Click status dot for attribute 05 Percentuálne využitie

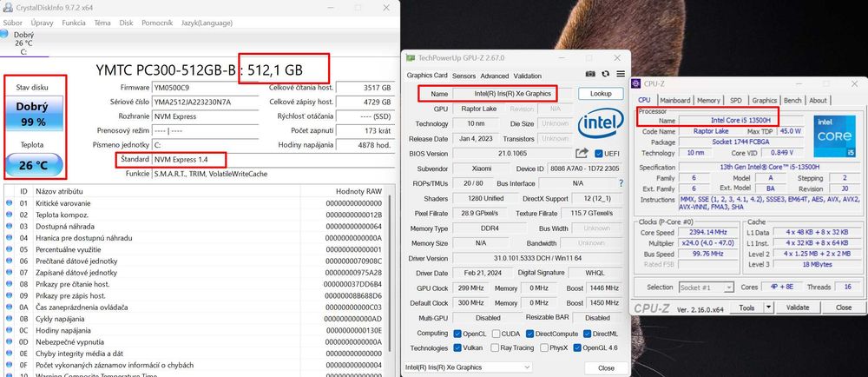(9, 249)
